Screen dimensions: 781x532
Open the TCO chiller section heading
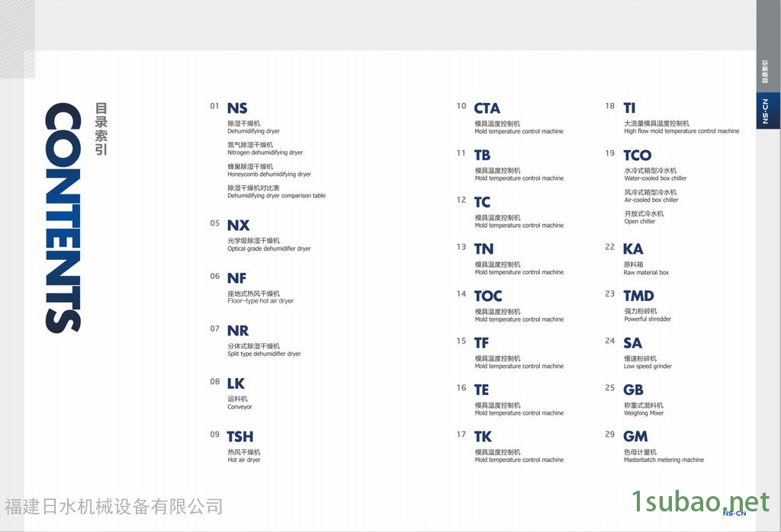pyautogui.click(x=637, y=155)
